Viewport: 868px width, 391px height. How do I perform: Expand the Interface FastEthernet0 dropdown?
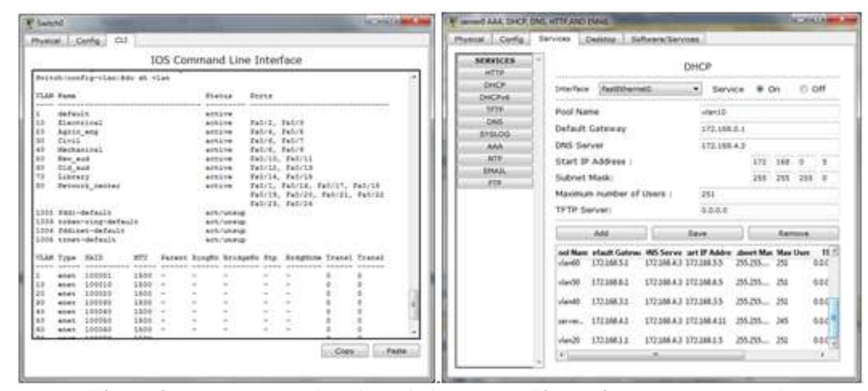(x=696, y=89)
